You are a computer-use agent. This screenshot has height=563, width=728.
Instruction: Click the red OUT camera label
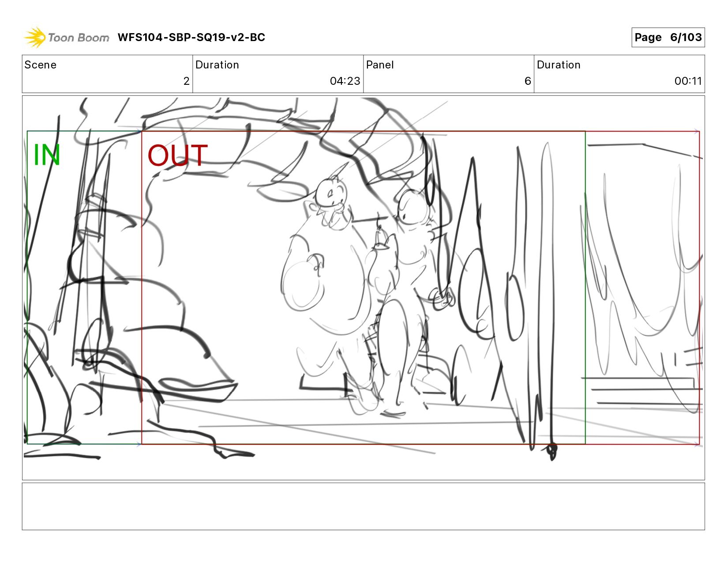[177, 155]
